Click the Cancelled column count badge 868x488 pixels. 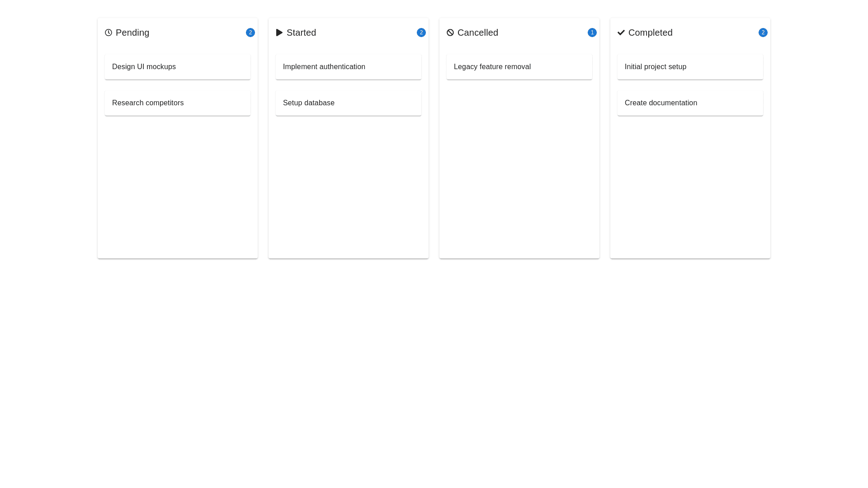tap(592, 33)
